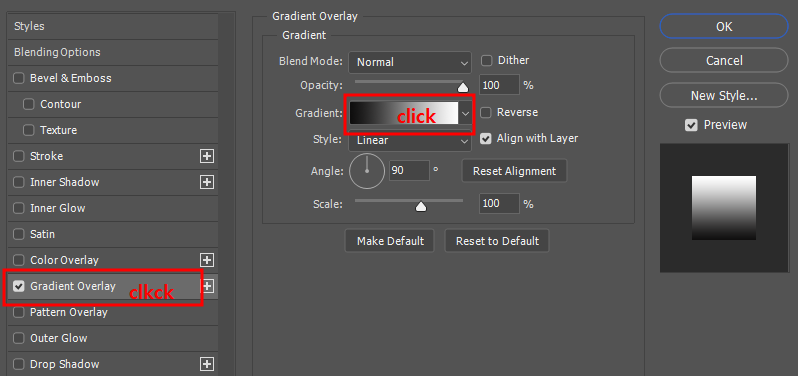Tick the Inner Shadow checkbox

point(19,182)
